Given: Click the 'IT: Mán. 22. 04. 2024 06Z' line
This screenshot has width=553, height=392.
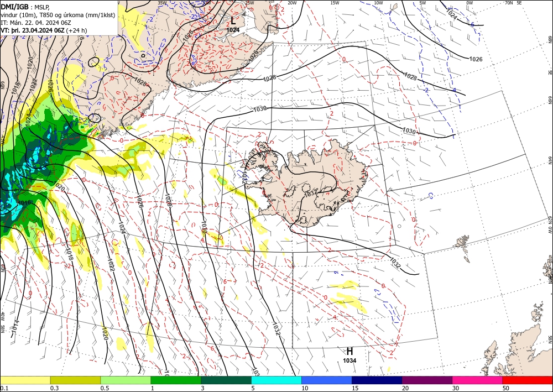Looking at the screenshot, I should [x=36, y=23].
